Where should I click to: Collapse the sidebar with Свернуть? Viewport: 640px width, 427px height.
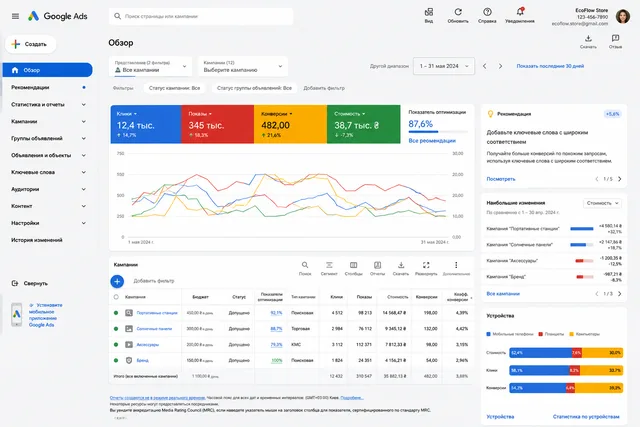point(29,283)
